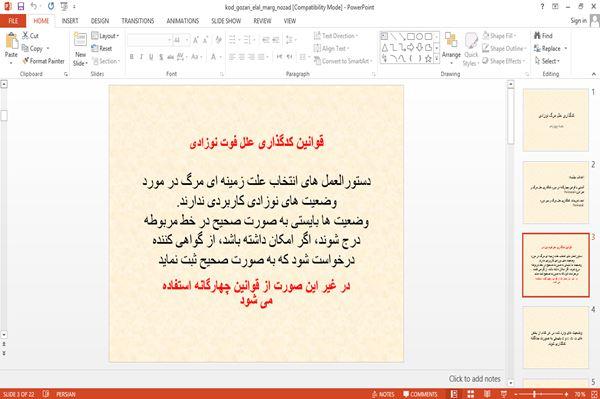This screenshot has height=399, width=600.
Task: Switch to the REVIEW tab
Action: tap(262, 21)
